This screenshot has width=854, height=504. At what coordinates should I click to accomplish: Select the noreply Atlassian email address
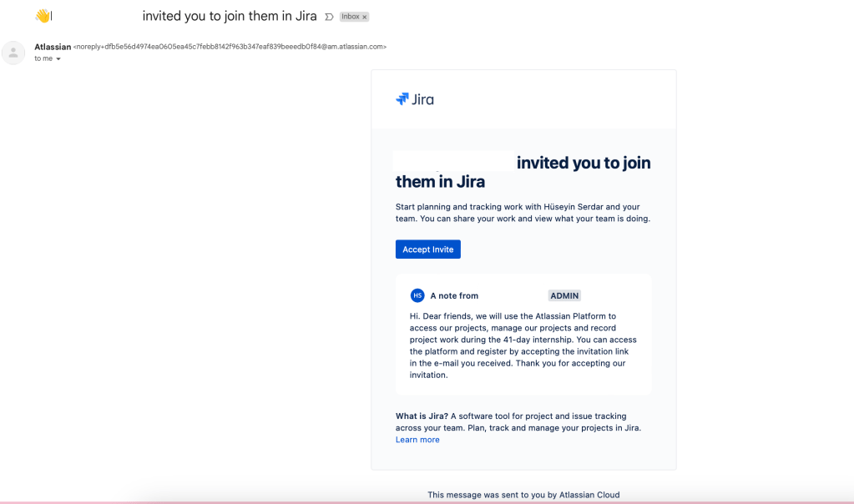click(x=230, y=47)
